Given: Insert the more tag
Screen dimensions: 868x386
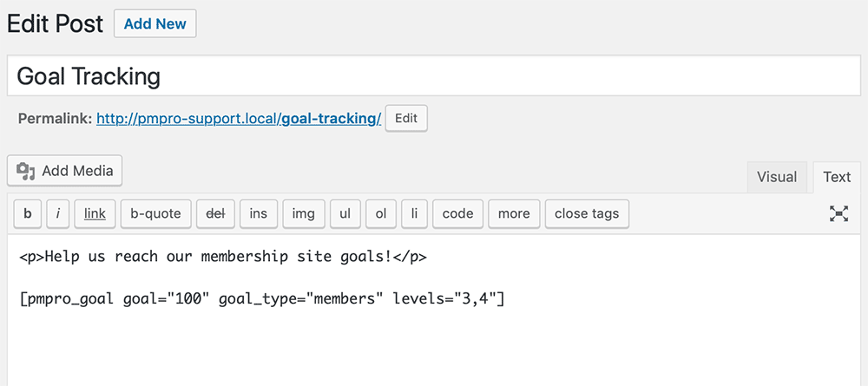Looking at the screenshot, I should click(x=514, y=213).
